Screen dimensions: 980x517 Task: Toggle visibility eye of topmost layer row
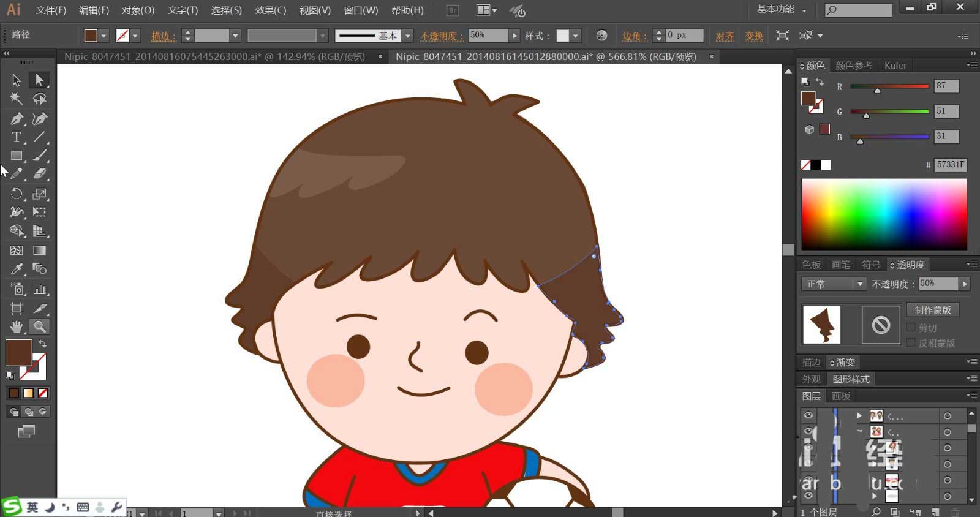[809, 415]
